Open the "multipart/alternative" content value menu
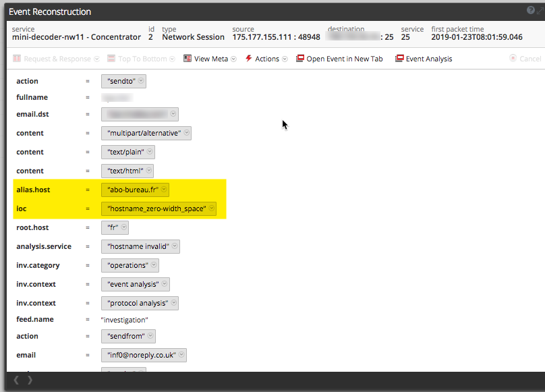 (x=186, y=134)
